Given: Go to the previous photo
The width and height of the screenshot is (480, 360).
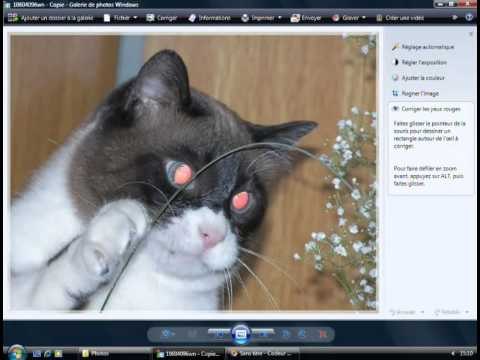Looking at the screenshot, I should tap(219, 333).
